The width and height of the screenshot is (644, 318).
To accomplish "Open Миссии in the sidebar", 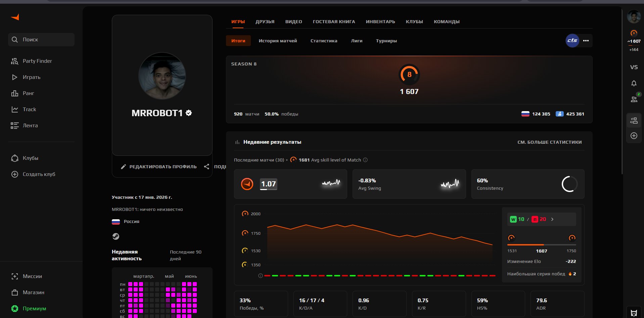I will coord(27,276).
